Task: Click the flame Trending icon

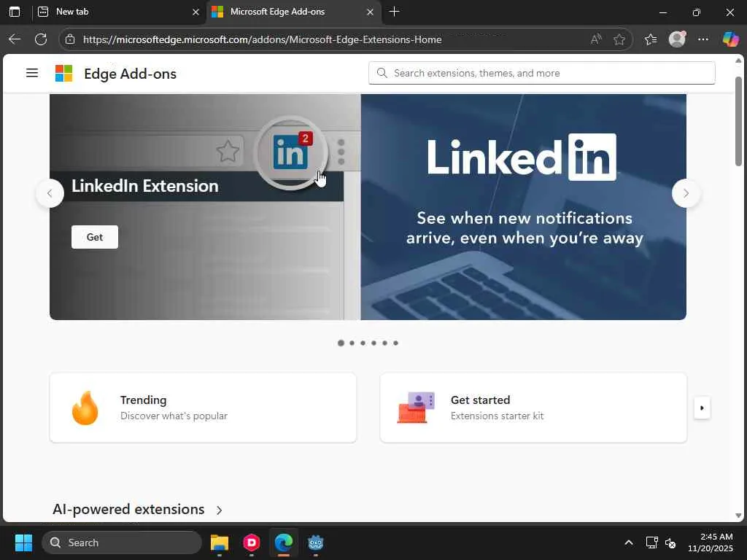Action: [x=85, y=408]
